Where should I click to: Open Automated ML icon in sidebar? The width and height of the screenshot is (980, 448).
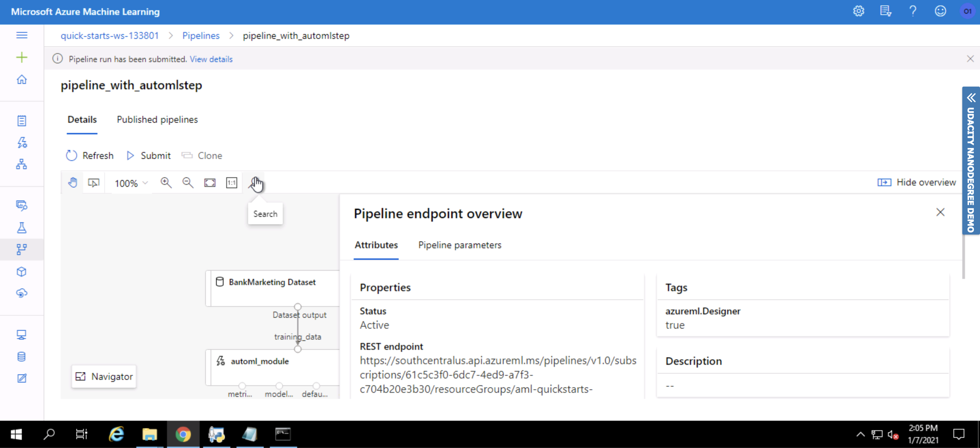pos(22,143)
